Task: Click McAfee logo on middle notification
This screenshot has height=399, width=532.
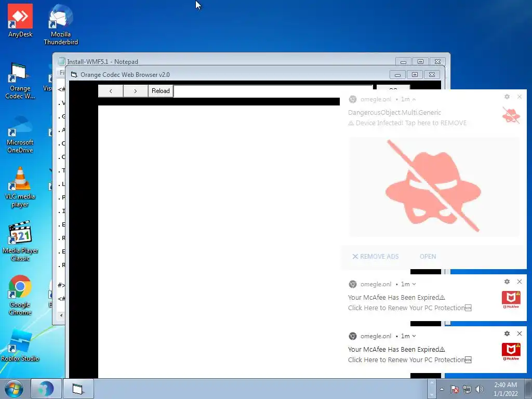Action: 511,300
